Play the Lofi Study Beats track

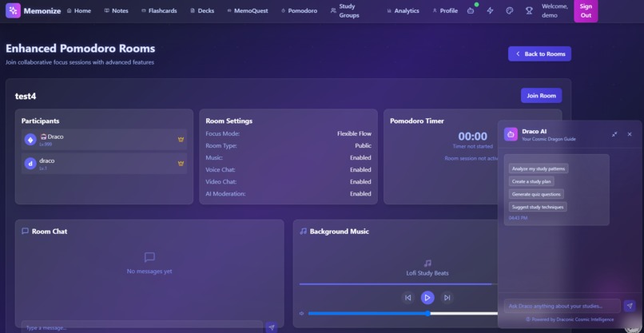pyautogui.click(x=427, y=298)
